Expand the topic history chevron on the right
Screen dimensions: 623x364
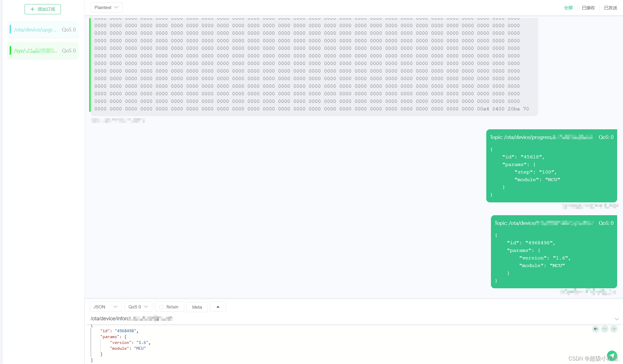pyautogui.click(x=617, y=319)
